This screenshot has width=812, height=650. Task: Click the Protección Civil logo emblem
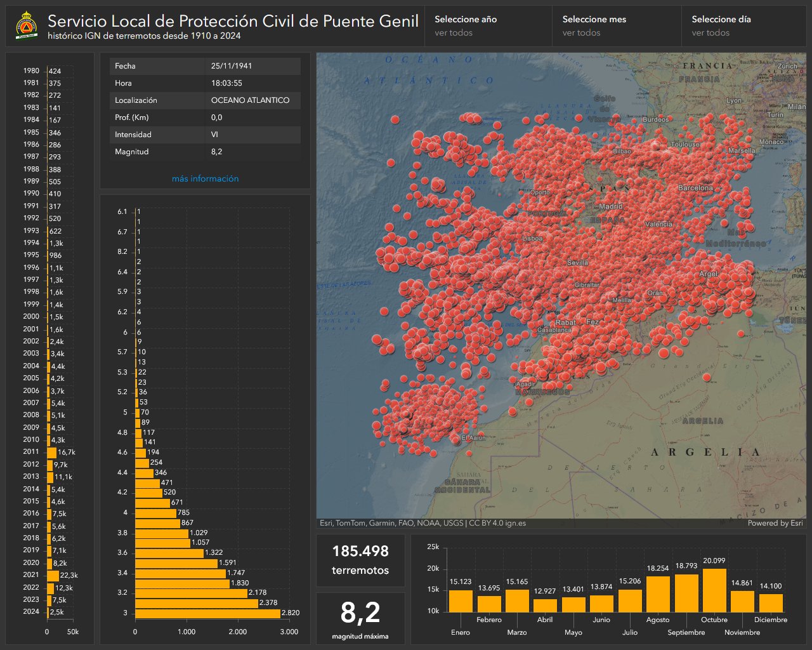[x=26, y=25]
